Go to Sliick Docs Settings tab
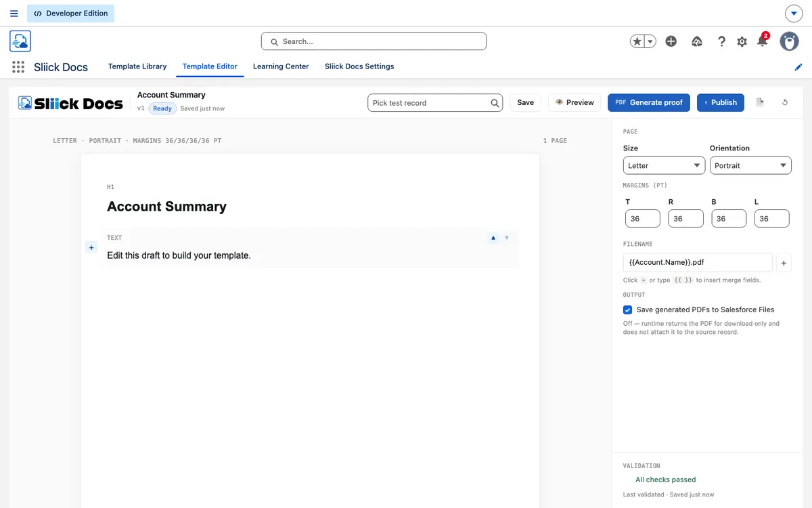Viewport: 812px width, 508px height. click(359, 66)
